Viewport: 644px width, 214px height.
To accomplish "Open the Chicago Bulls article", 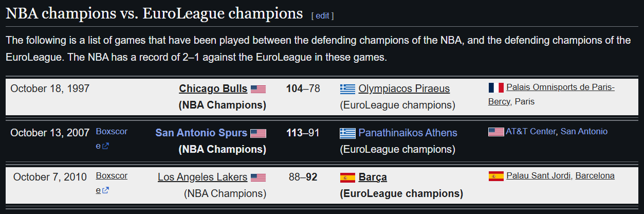I will pos(213,88).
